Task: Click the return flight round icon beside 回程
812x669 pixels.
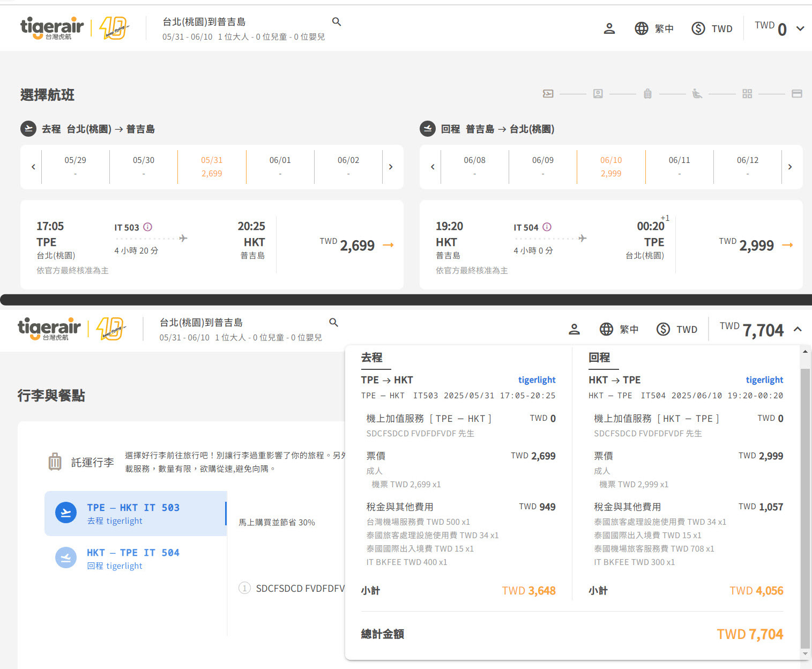Action: coord(427,129)
